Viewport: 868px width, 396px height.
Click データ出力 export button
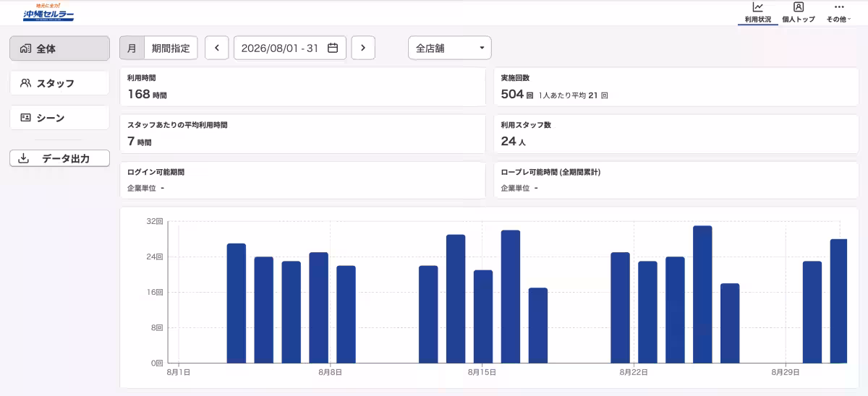click(x=59, y=158)
